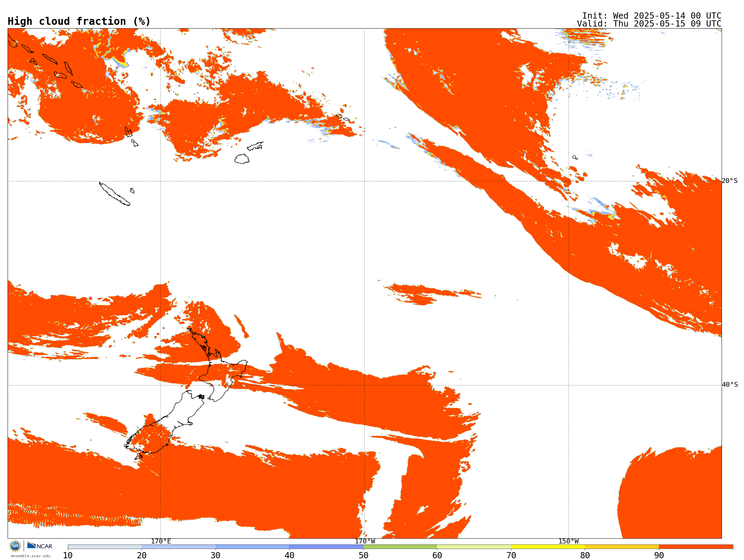This screenshot has width=744, height=560.
Task: Click the 'Valid: Thu 2025-05-15 09 UTC' text
Action: (x=649, y=24)
